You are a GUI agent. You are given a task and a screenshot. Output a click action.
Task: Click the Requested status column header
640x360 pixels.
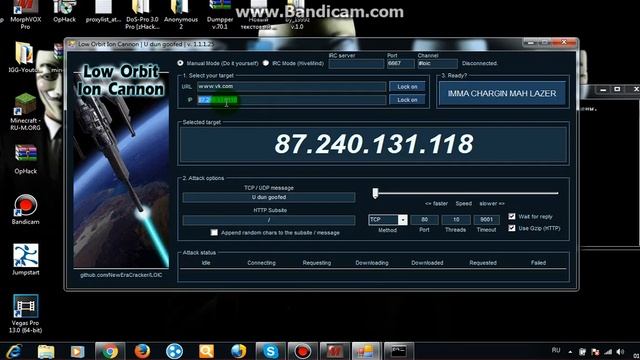(x=483, y=263)
